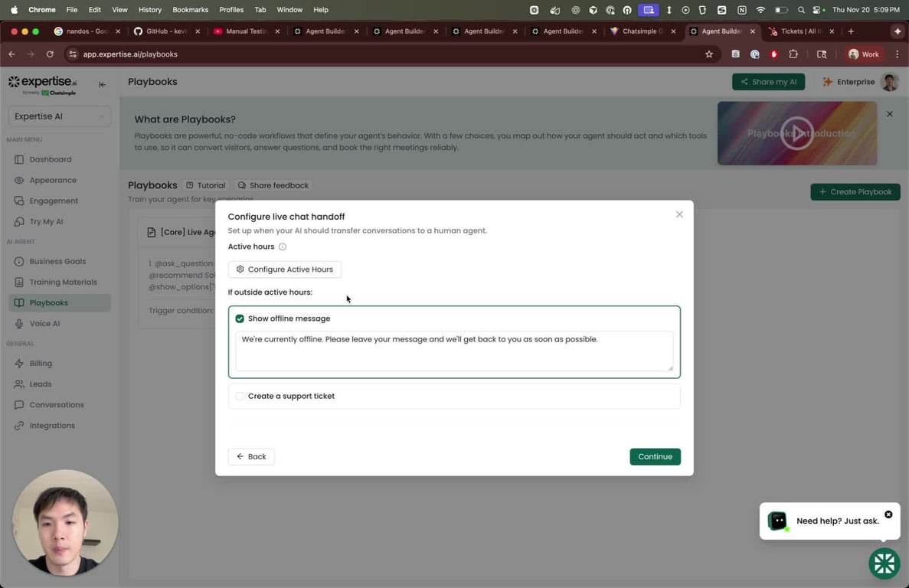Click in the offline message text area
909x588 pixels.
pyautogui.click(x=454, y=351)
